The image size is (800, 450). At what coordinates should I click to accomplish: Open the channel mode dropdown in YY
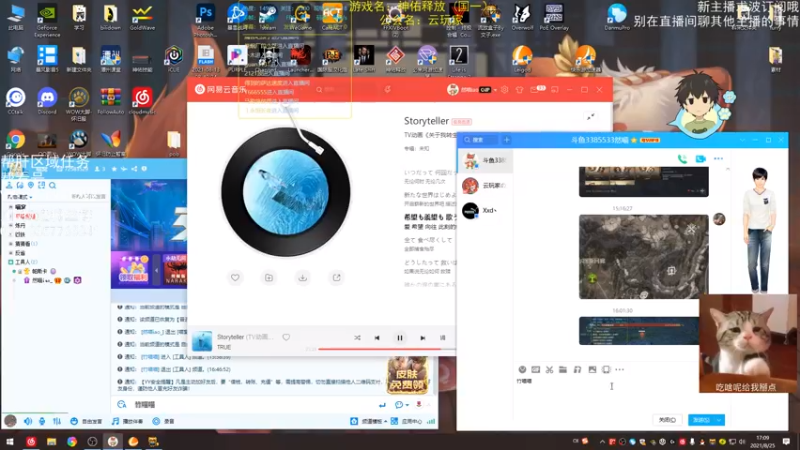[x=20, y=197]
